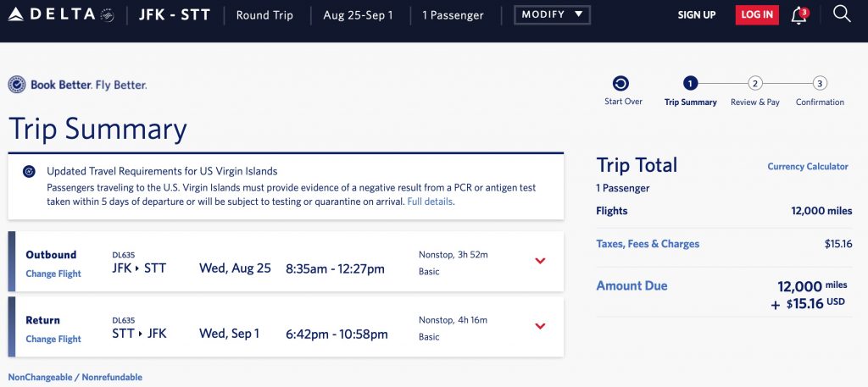Click the Taxes, Fees & Charges link
The image size is (868, 387).
click(648, 244)
